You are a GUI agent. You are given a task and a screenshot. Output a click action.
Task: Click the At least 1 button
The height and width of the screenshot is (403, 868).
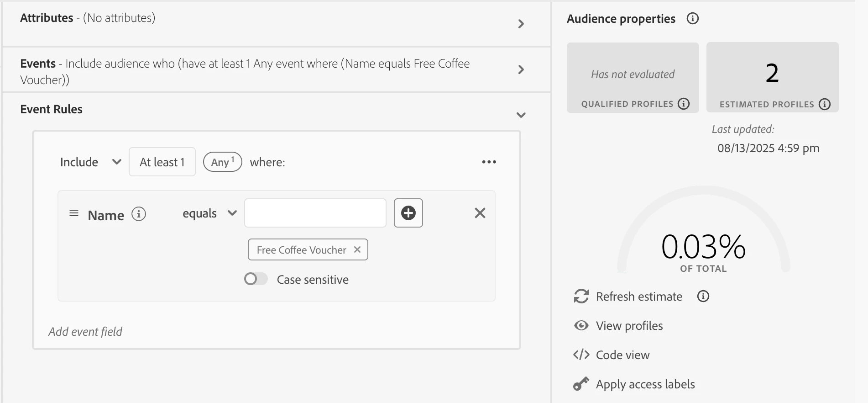pyautogui.click(x=162, y=162)
